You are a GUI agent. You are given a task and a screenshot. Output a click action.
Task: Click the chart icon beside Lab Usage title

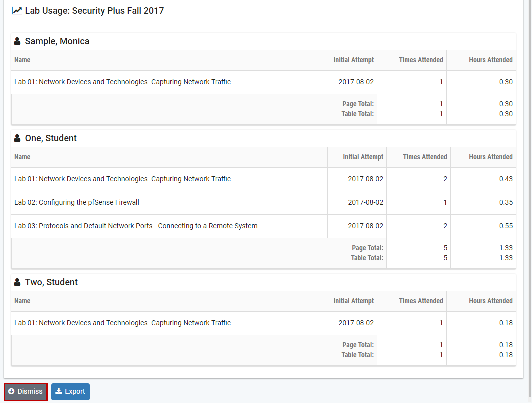click(17, 11)
